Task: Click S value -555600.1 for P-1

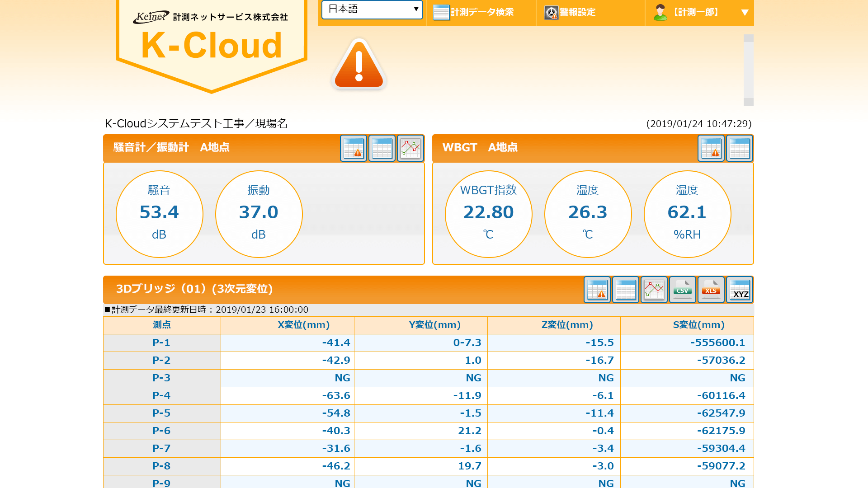Action: click(717, 343)
